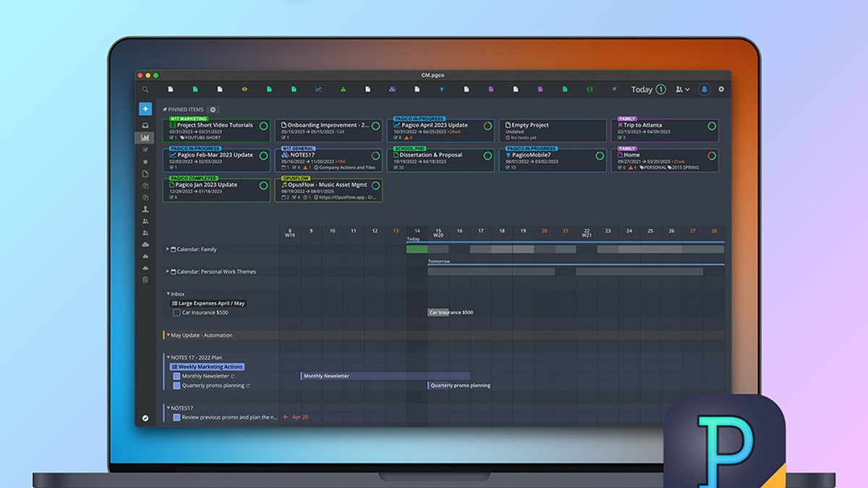The width and height of the screenshot is (868, 488).
Task: Open the green film-strip tab icon
Action: tap(589, 89)
